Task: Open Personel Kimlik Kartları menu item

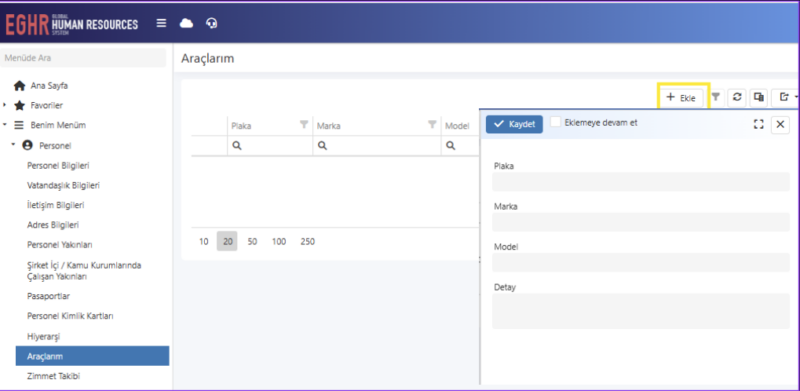Action: coord(70,316)
